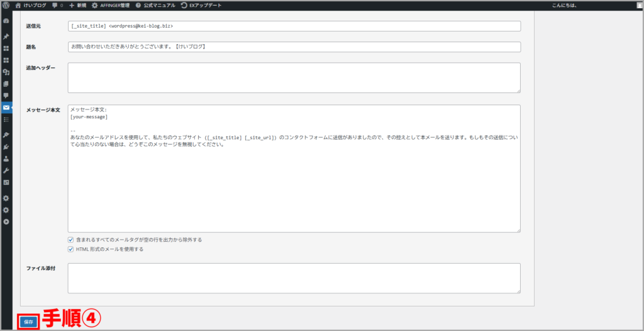This screenshot has width=644, height=331.
Task: Click the 送信元 sender input field
Action: pos(294,26)
